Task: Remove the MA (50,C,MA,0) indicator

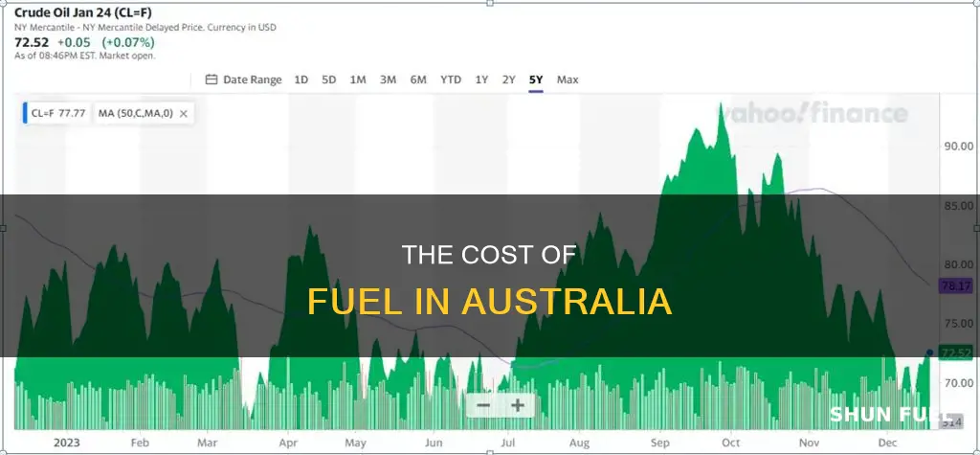Action: point(183,113)
